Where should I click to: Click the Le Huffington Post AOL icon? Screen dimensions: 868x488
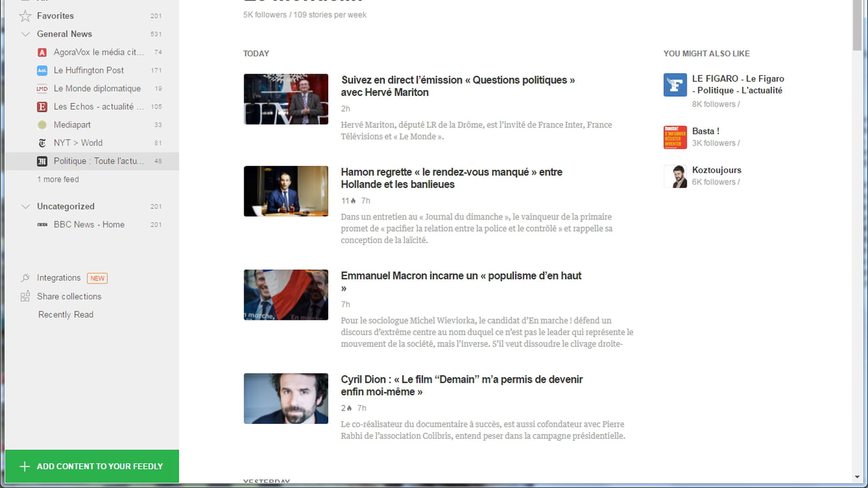(x=42, y=70)
